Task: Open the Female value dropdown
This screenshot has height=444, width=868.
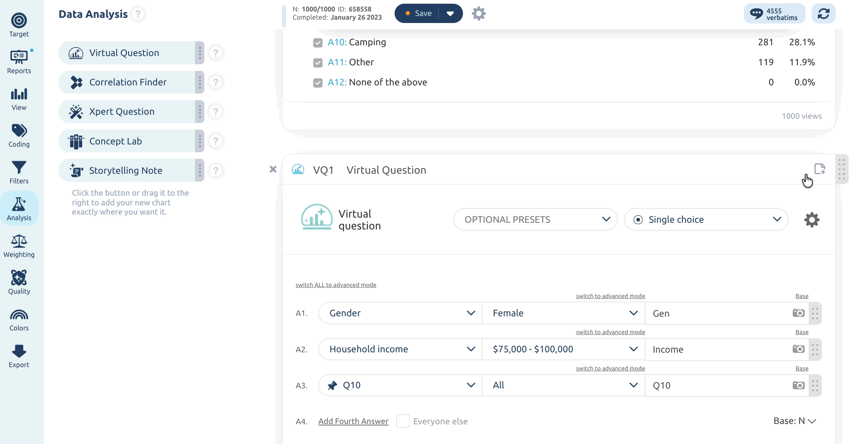Action: coord(563,313)
